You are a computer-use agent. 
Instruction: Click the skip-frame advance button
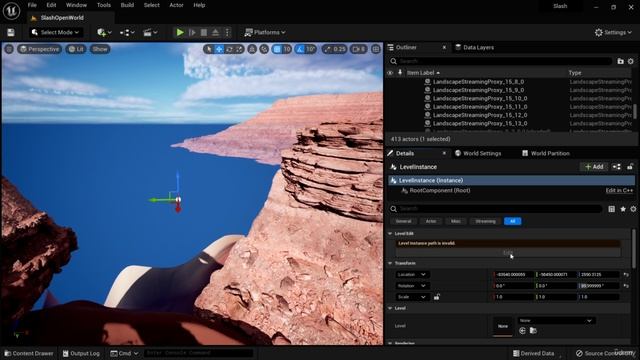(x=192, y=32)
